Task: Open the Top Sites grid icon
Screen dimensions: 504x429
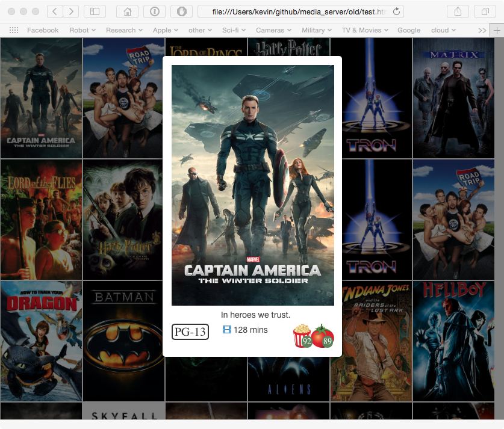Action: point(14,30)
